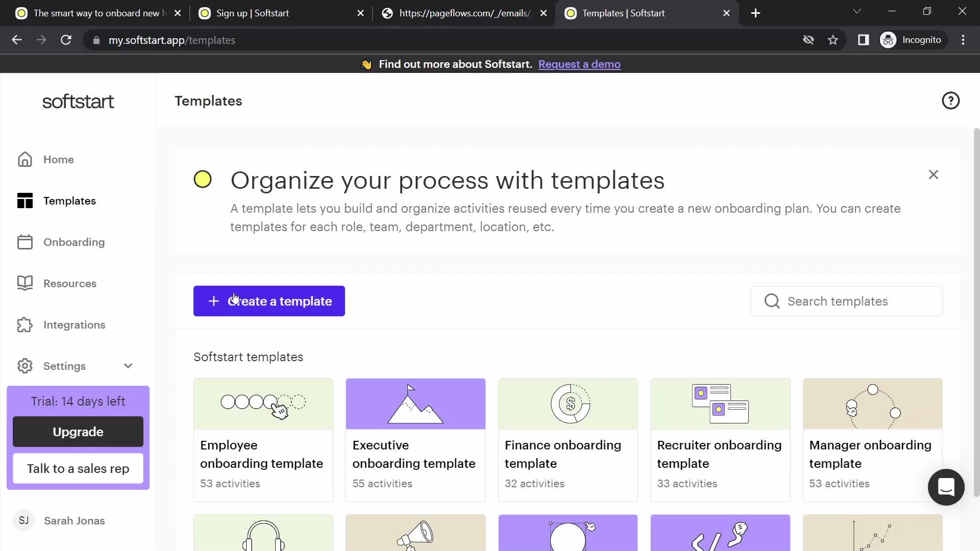Click Recruiter onboarding template title

(x=719, y=454)
